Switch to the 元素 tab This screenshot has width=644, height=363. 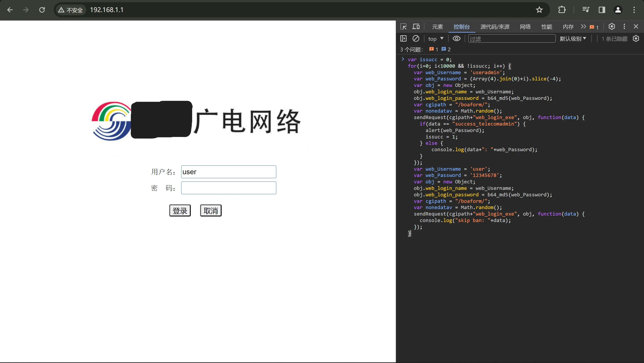pyautogui.click(x=437, y=27)
